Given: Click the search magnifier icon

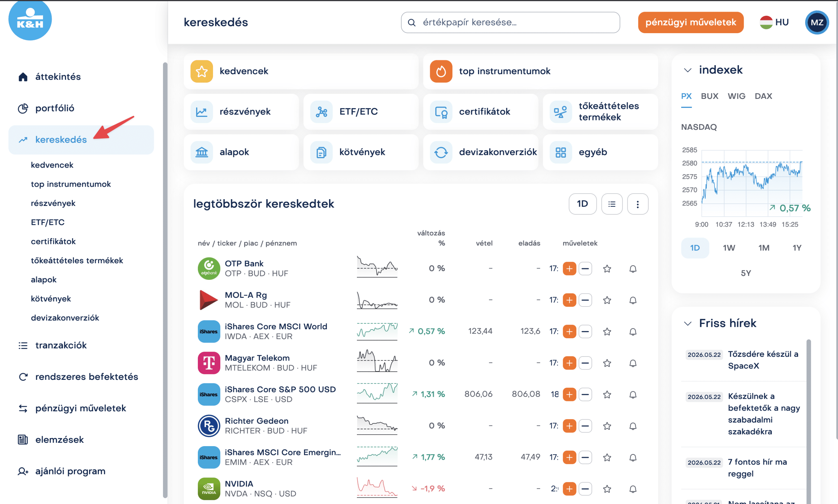Looking at the screenshot, I should 411,22.
